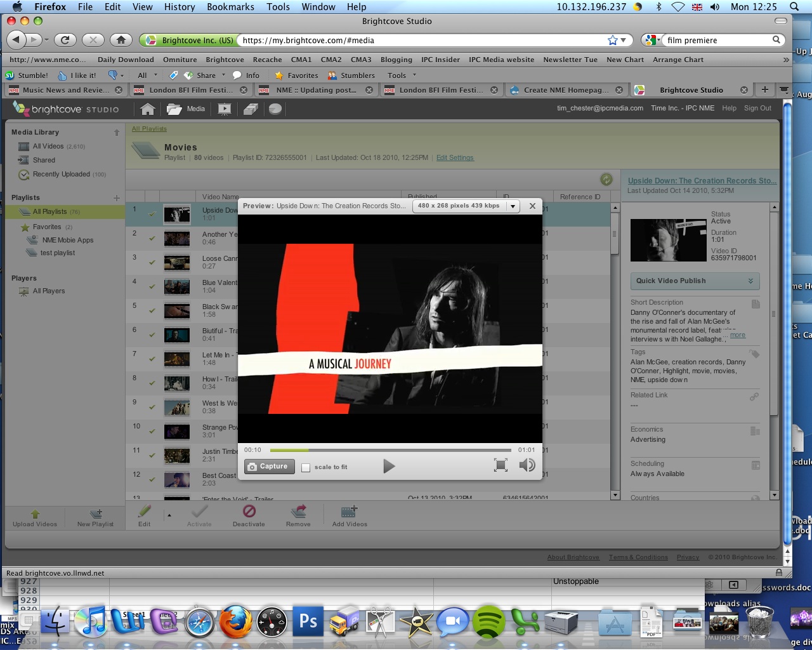Select Recently Uploaded in Media Library
The height and width of the screenshot is (650, 812).
pyautogui.click(x=62, y=175)
